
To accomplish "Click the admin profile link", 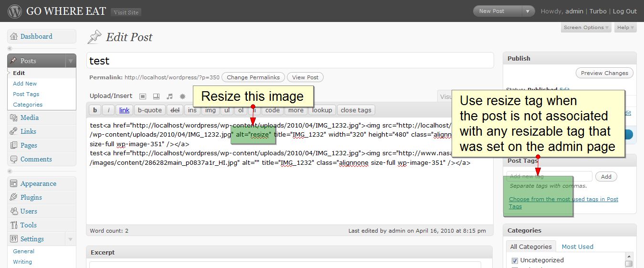I will [574, 11].
